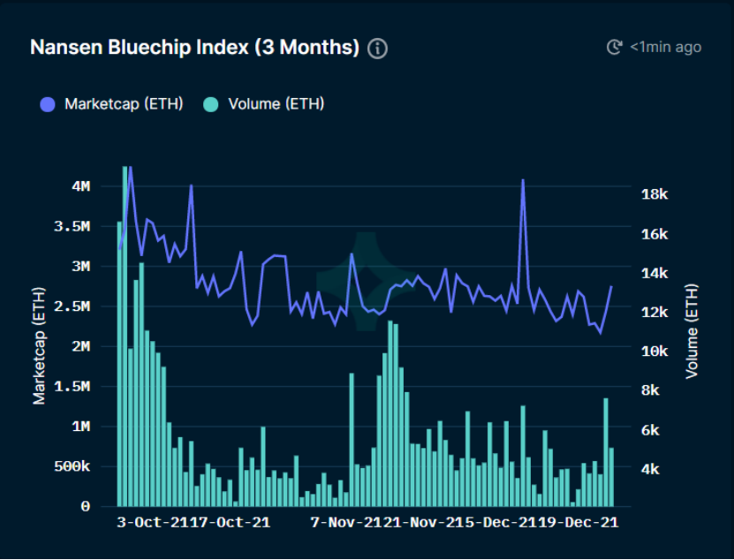Click the Nansen watermark logo in chart

(367, 281)
